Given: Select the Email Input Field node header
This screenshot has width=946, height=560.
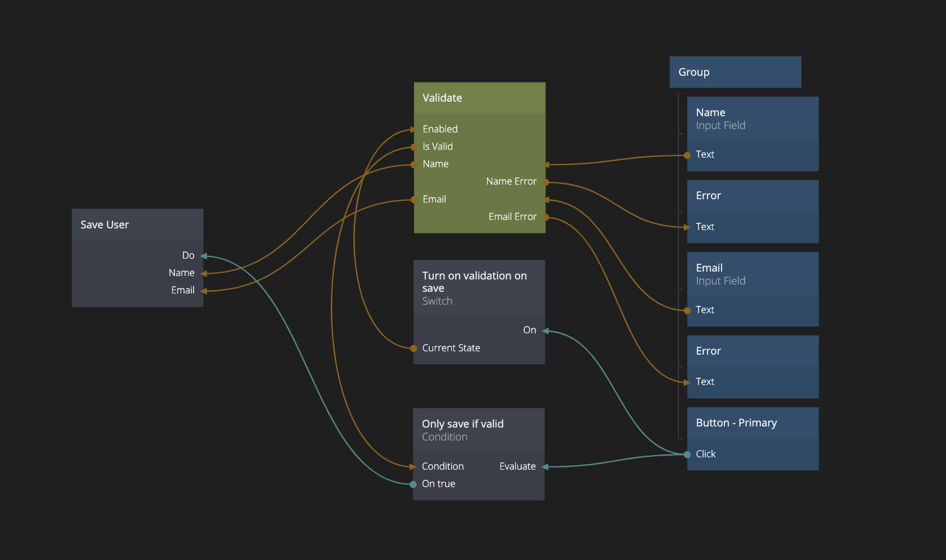Looking at the screenshot, I should click(x=752, y=274).
